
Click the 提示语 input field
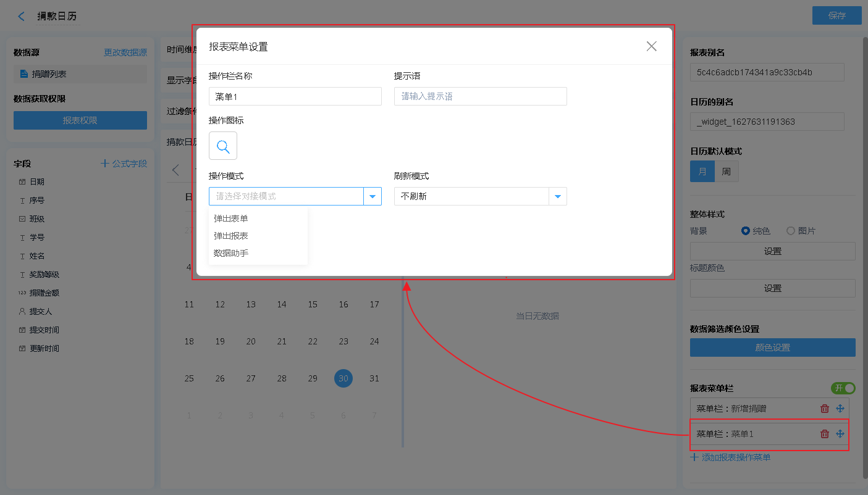[480, 96]
